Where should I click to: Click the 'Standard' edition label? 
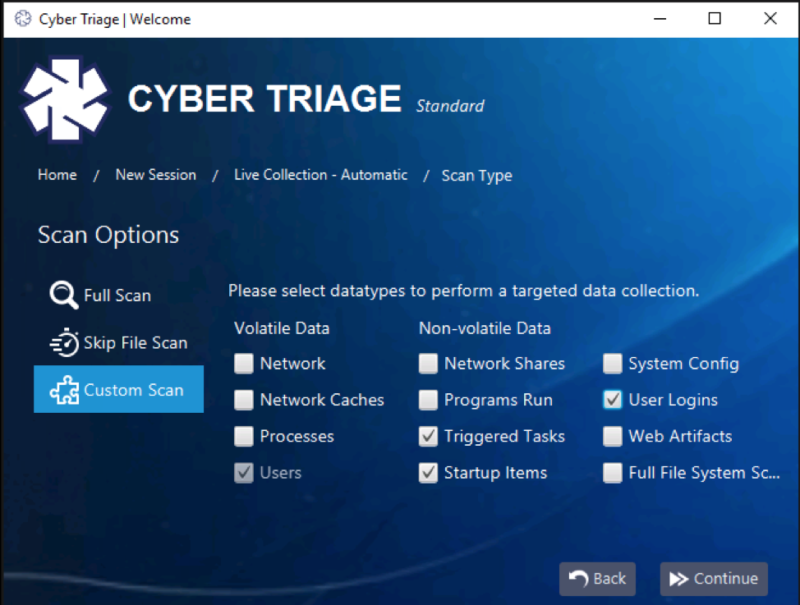point(450,106)
